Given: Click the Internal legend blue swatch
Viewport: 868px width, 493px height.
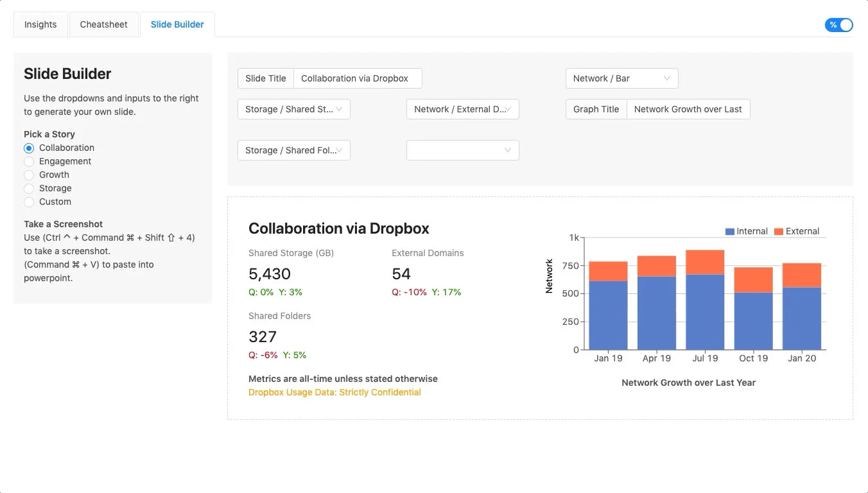Looking at the screenshot, I should coord(729,232).
